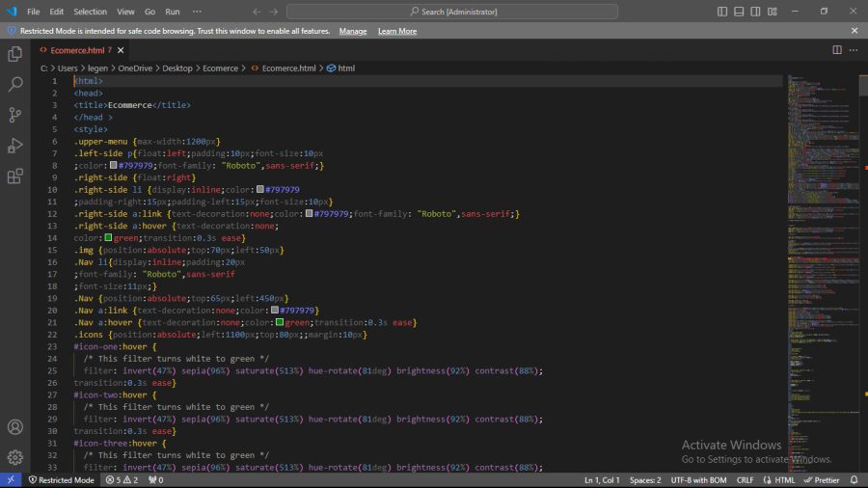The image size is (868, 488).
Task: Click Restricted Mode in status bar
Action: (x=62, y=479)
